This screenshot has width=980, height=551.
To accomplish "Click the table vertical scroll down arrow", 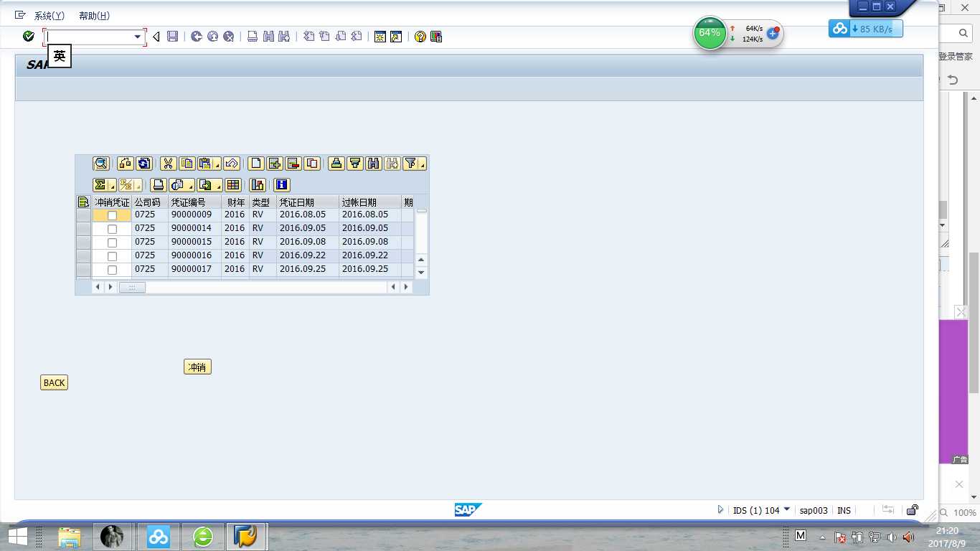I will [x=421, y=273].
